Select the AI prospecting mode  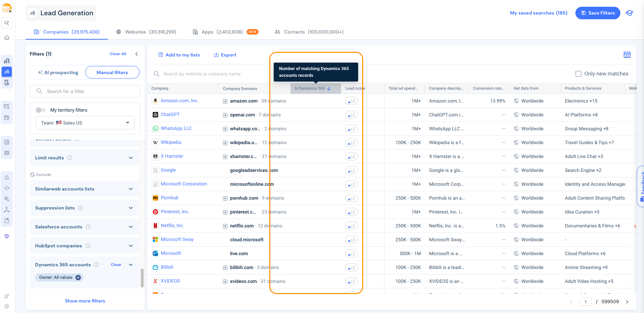[x=58, y=72]
